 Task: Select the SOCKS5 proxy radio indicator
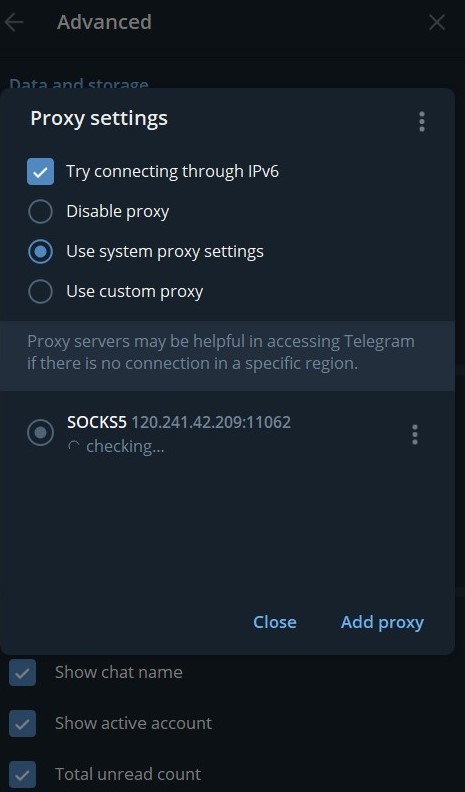(x=40, y=433)
